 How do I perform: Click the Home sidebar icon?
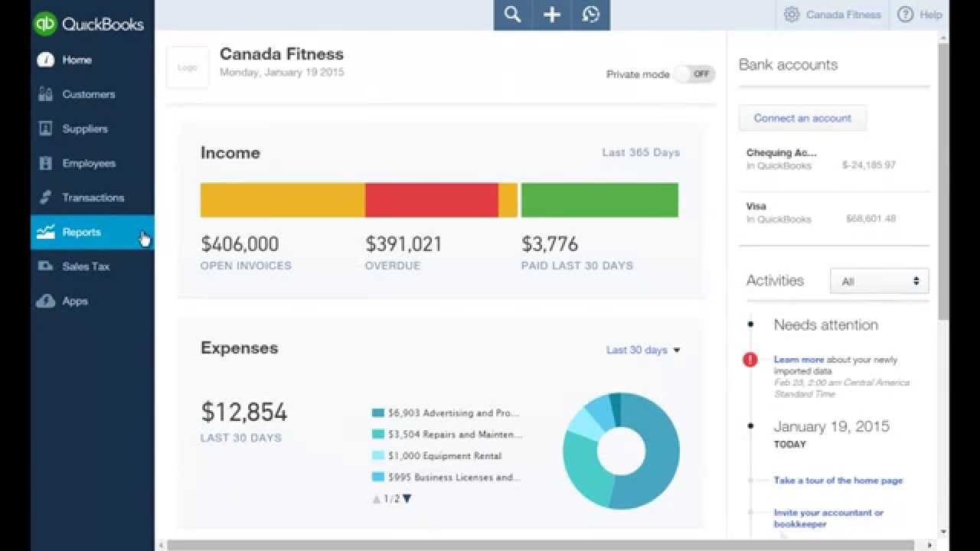(x=46, y=60)
